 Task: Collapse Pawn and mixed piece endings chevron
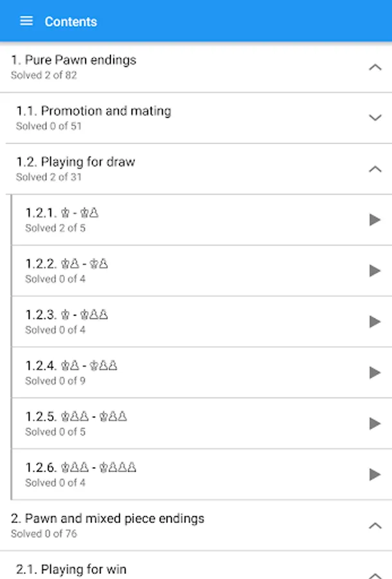375,526
